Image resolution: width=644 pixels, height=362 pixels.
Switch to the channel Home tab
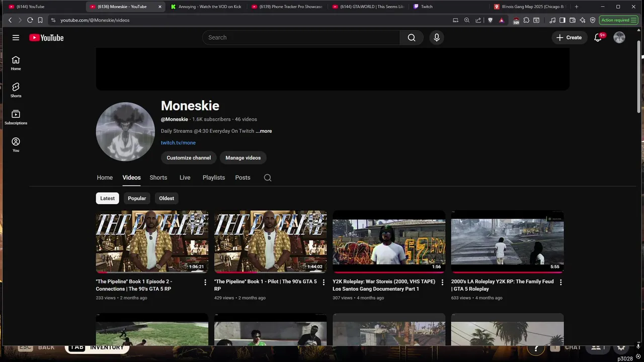pyautogui.click(x=105, y=177)
